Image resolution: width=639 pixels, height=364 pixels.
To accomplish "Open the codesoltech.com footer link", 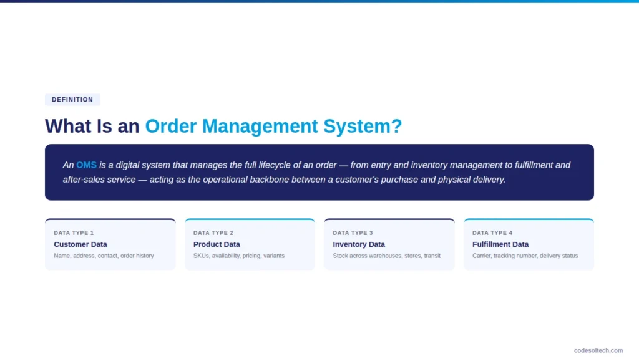I will pyautogui.click(x=598, y=350).
